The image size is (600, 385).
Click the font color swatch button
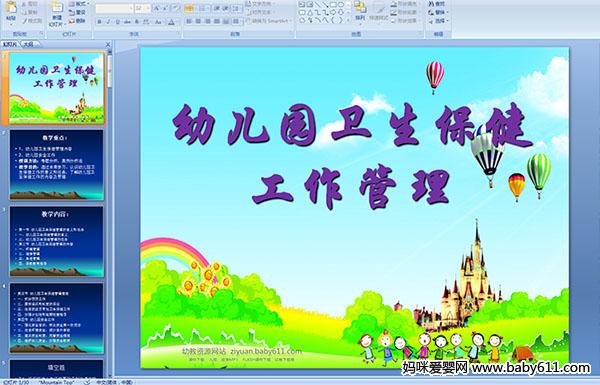tap(171, 22)
